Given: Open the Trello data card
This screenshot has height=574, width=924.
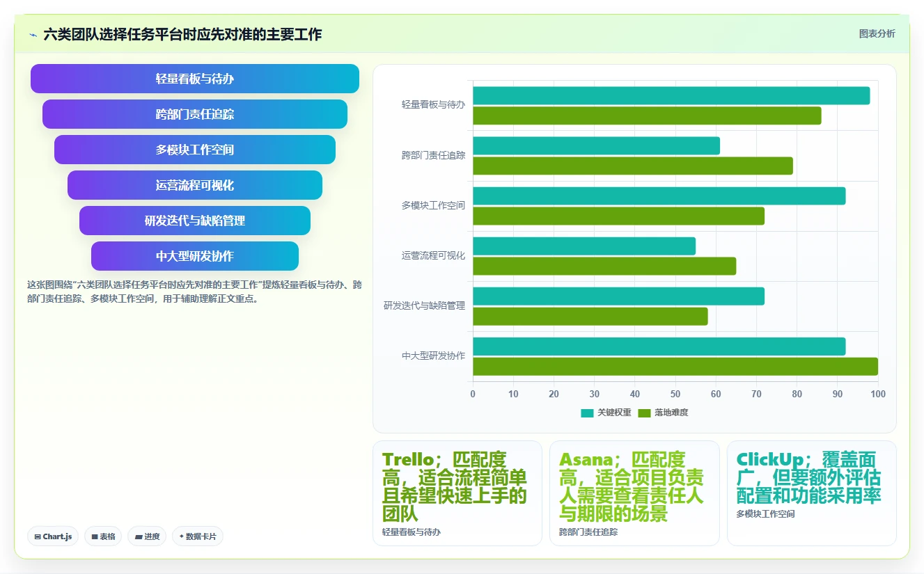Looking at the screenshot, I should click(x=457, y=493).
